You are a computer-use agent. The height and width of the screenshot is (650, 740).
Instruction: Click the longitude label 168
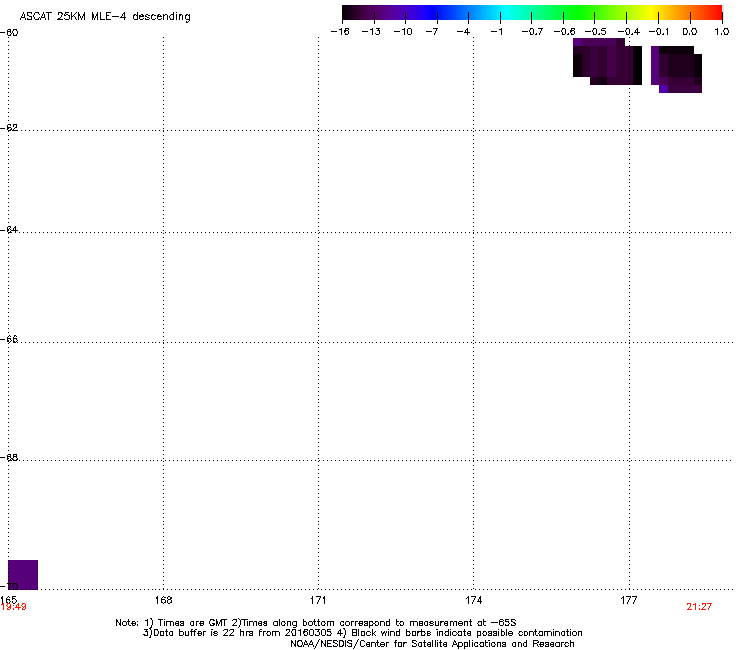click(x=163, y=600)
